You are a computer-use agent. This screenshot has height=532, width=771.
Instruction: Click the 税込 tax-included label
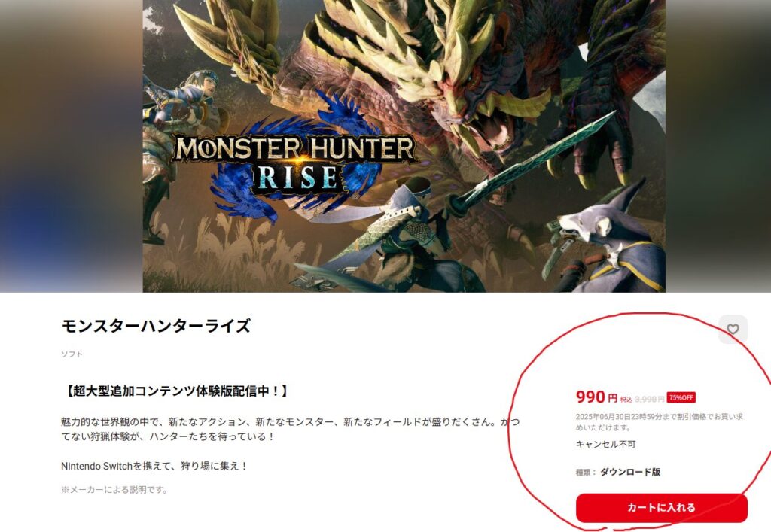pyautogui.click(x=626, y=400)
